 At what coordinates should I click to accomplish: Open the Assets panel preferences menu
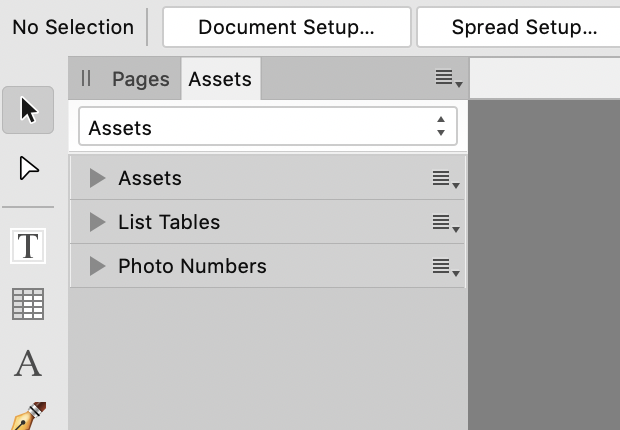pyautogui.click(x=448, y=78)
